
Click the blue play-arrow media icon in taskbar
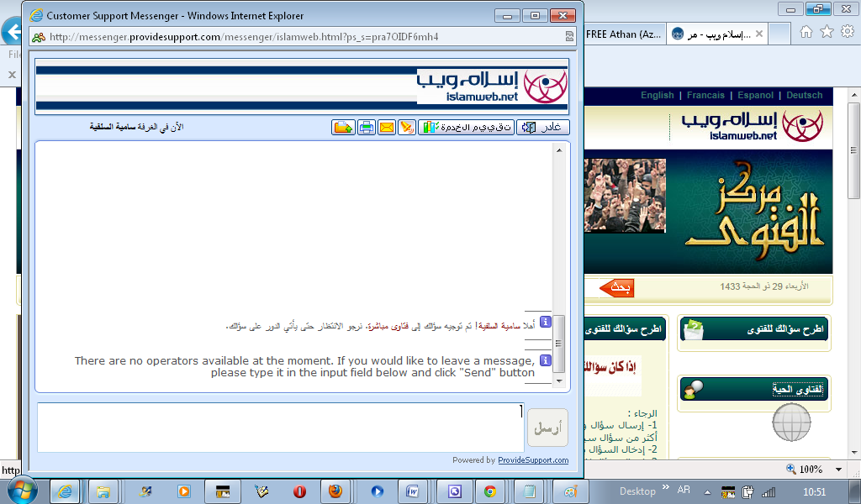378,491
